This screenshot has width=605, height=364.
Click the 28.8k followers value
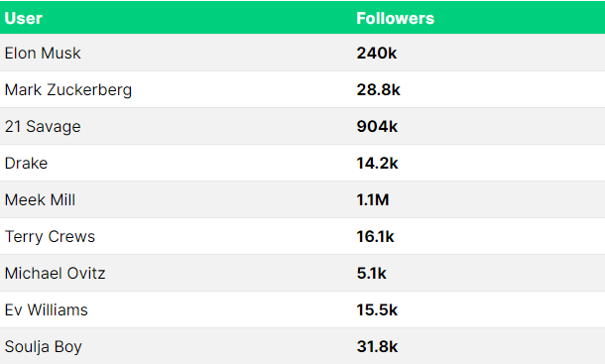379,89
